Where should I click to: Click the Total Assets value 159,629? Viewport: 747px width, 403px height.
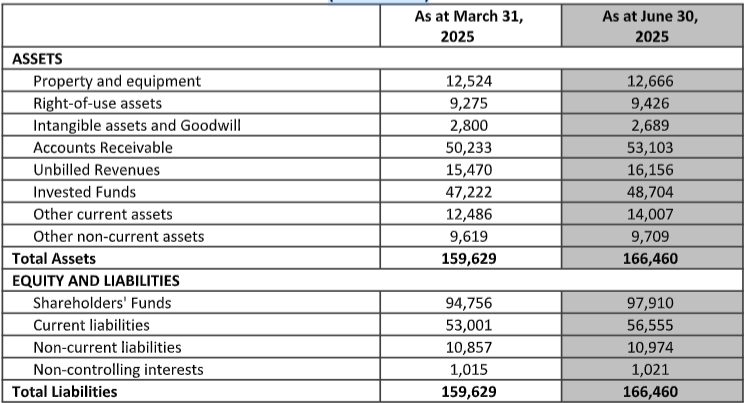click(x=469, y=259)
